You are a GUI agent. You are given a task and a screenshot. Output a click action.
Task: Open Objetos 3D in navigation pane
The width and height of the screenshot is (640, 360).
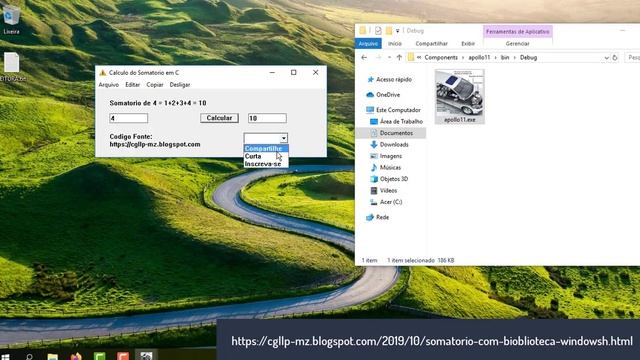coord(389,179)
